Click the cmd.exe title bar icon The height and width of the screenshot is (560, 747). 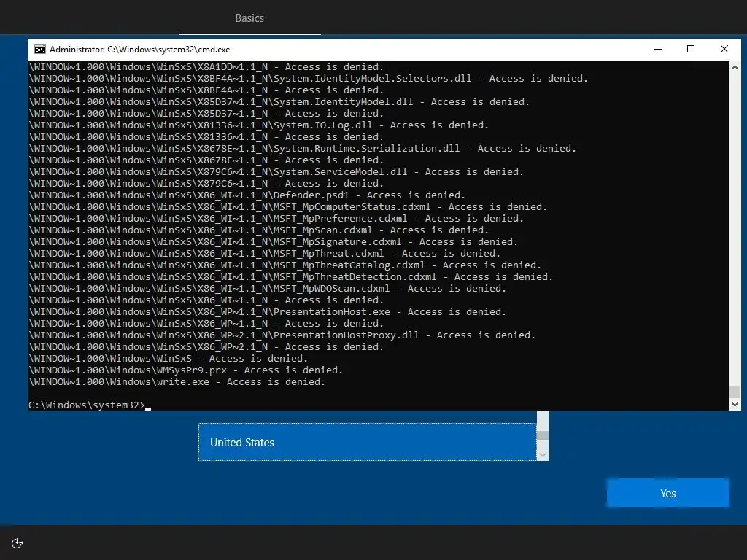40,50
